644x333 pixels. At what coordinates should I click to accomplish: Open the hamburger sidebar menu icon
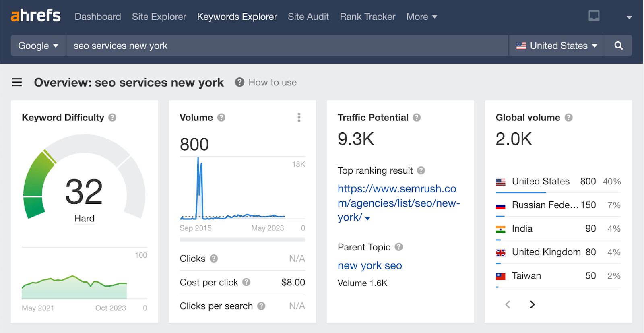(17, 83)
